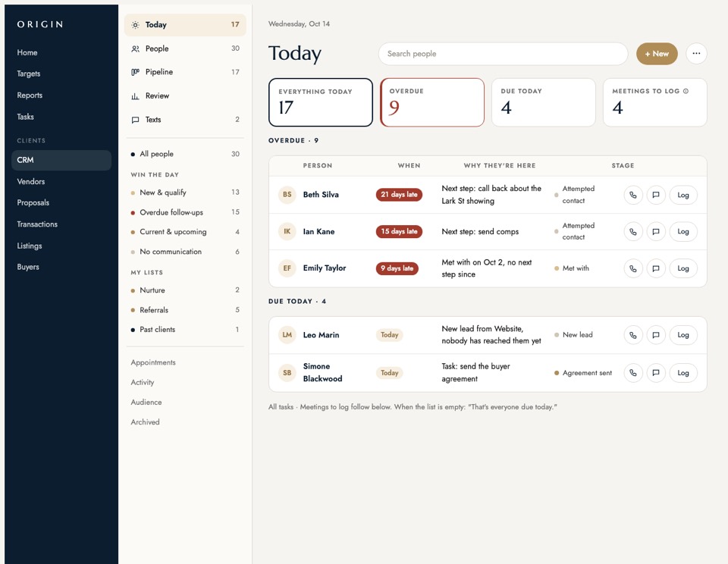Show All people list
The image size is (728, 564).
coord(185,154)
